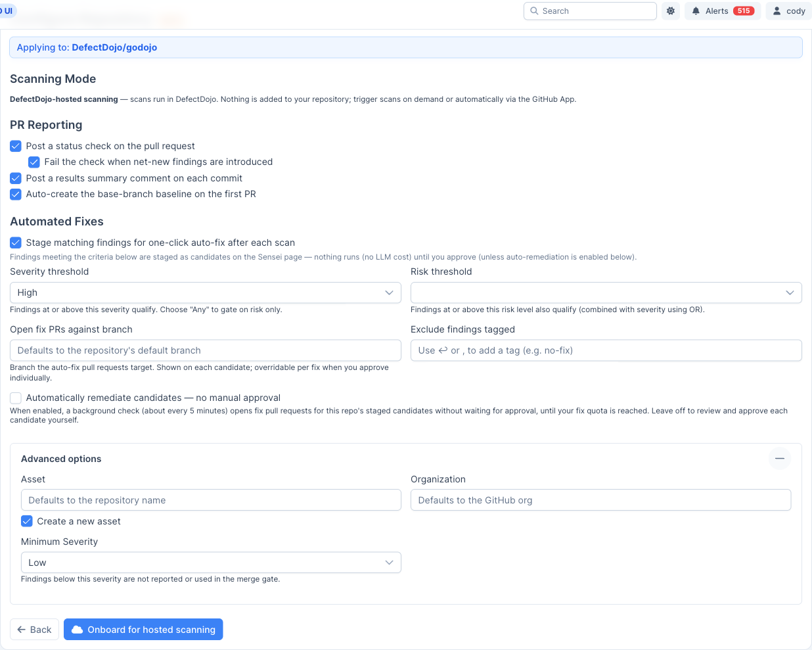Click the cloud icon on Onboard button
Image resolution: width=812 pixels, height=650 pixels.
[x=78, y=630]
